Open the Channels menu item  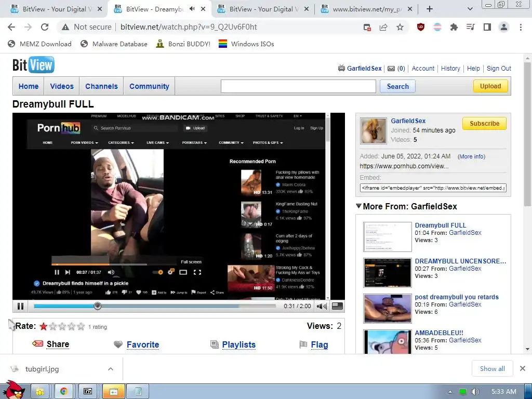click(101, 86)
